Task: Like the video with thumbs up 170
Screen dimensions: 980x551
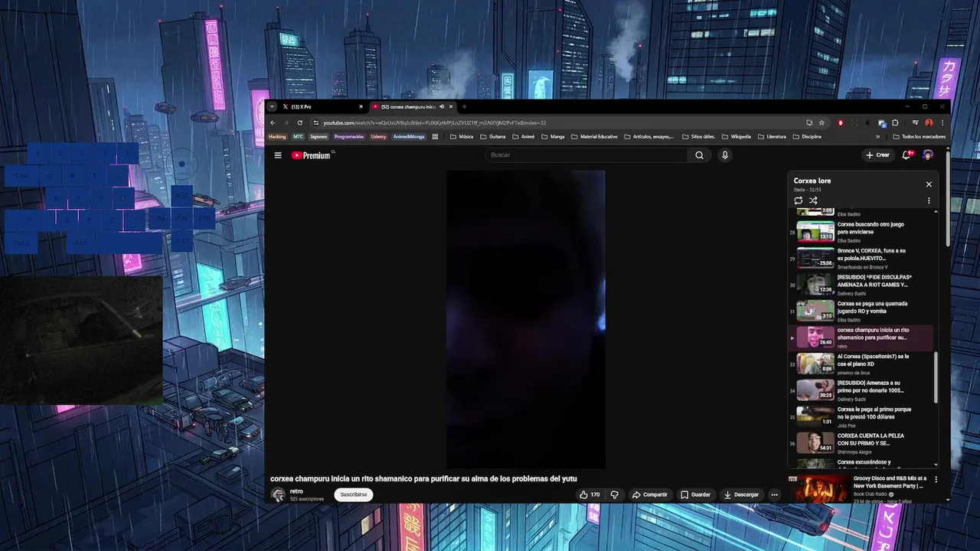Action: pos(590,494)
